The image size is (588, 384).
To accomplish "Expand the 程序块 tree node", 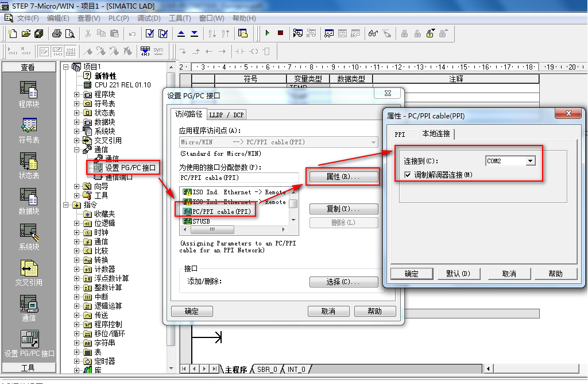I will [76, 95].
